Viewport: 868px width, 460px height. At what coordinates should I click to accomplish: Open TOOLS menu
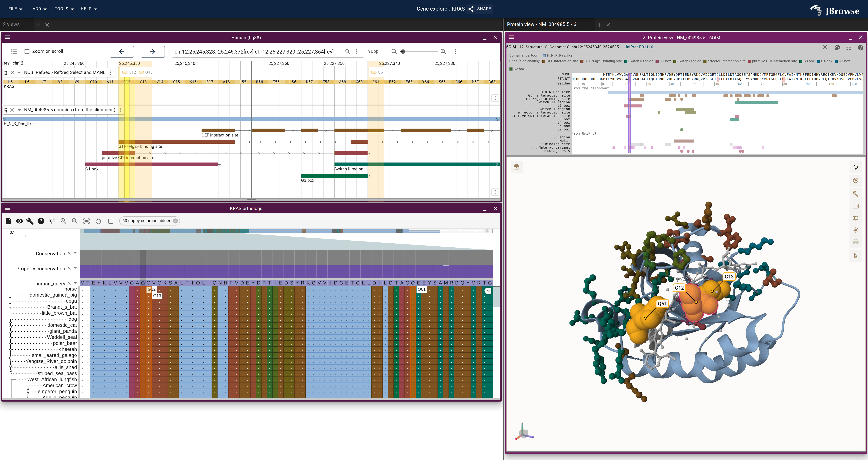64,9
